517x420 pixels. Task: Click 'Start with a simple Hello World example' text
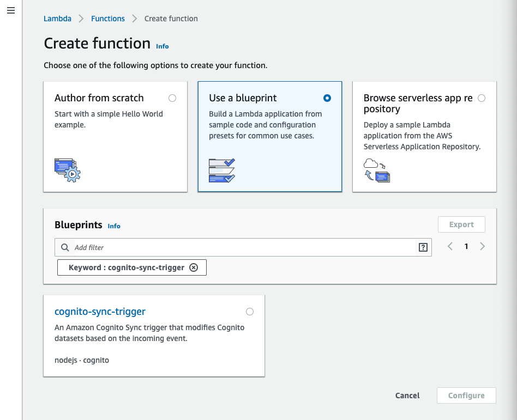click(109, 119)
